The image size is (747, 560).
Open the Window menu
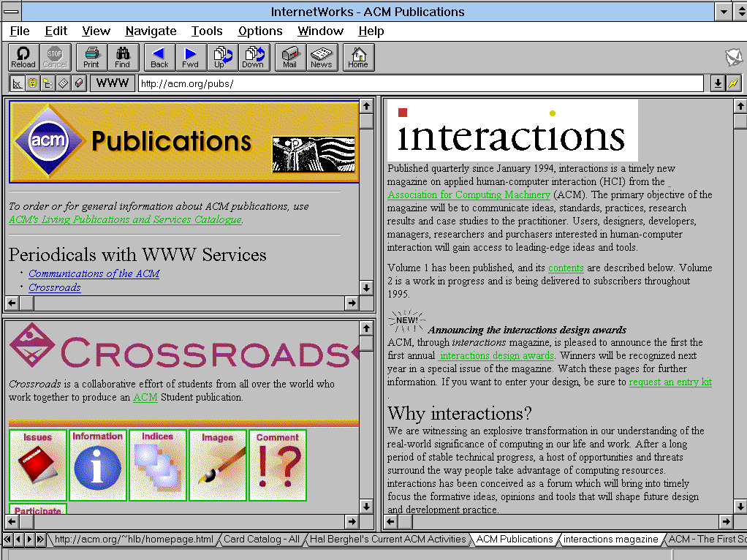pyautogui.click(x=320, y=31)
